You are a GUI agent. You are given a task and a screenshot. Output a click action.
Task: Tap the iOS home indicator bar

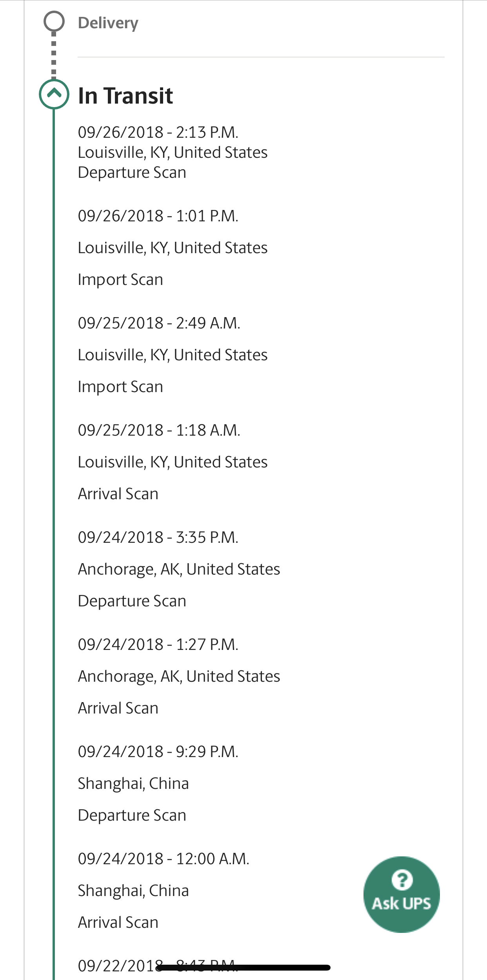(x=243, y=968)
